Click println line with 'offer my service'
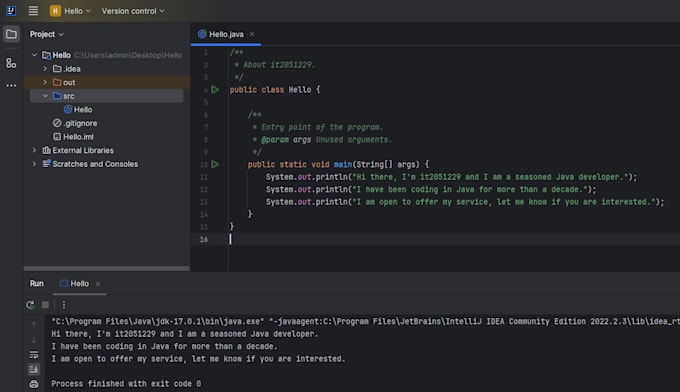 coord(465,202)
